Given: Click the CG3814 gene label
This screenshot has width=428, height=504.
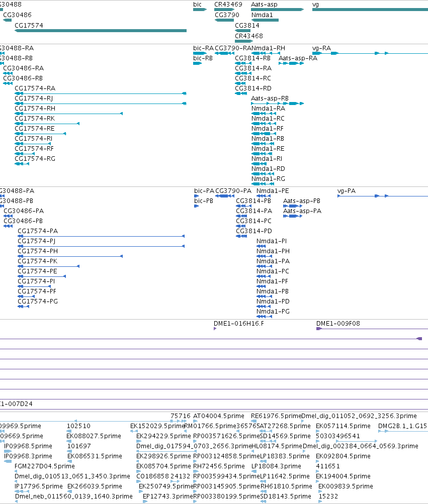Looking at the screenshot, I should tap(247, 26).
